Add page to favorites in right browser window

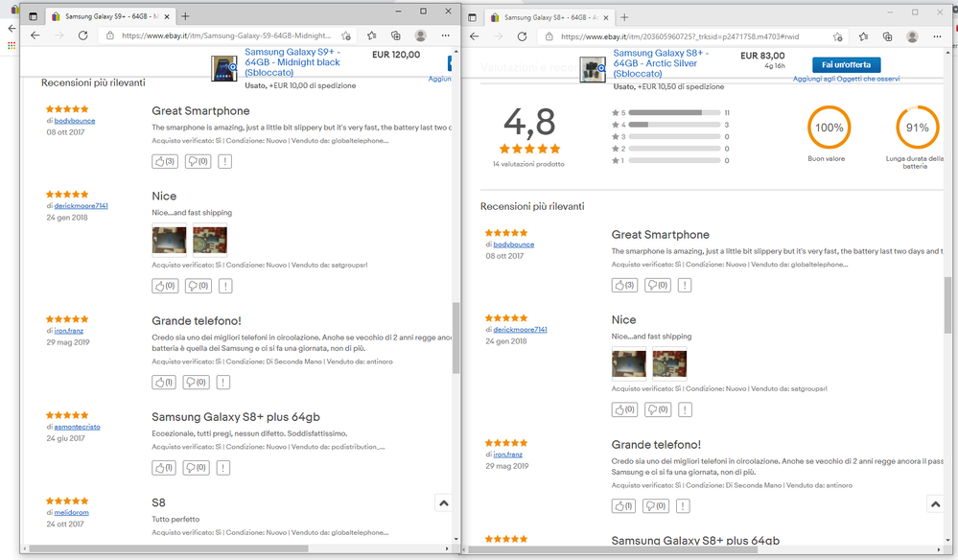pos(837,36)
